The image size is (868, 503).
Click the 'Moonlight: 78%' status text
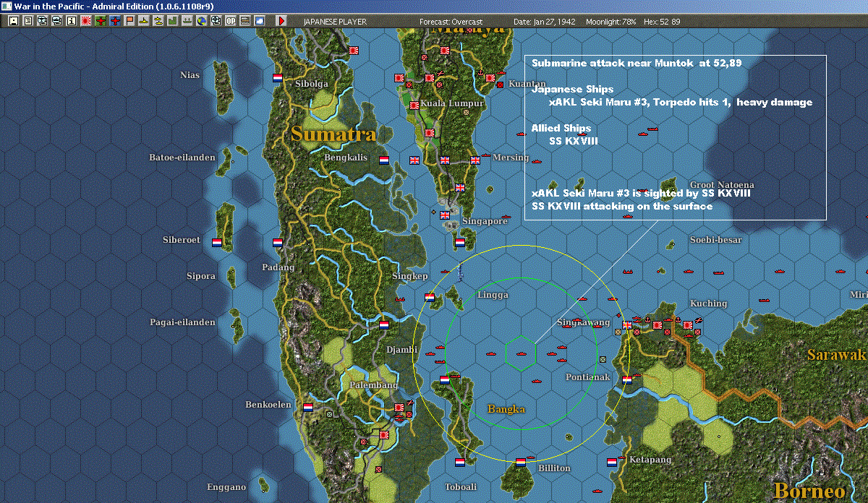tap(610, 22)
